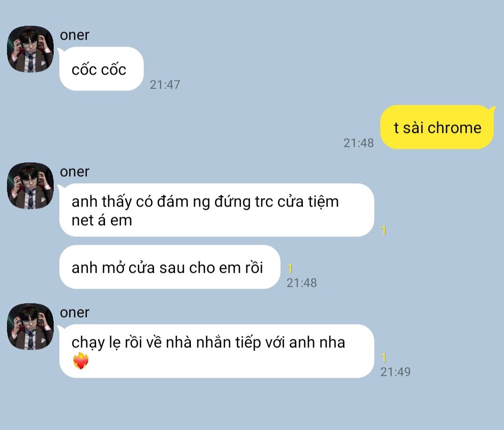Open oner's avatar beside the "cốc cốc" message
Screen dimensions: 504x430
click(x=30, y=49)
